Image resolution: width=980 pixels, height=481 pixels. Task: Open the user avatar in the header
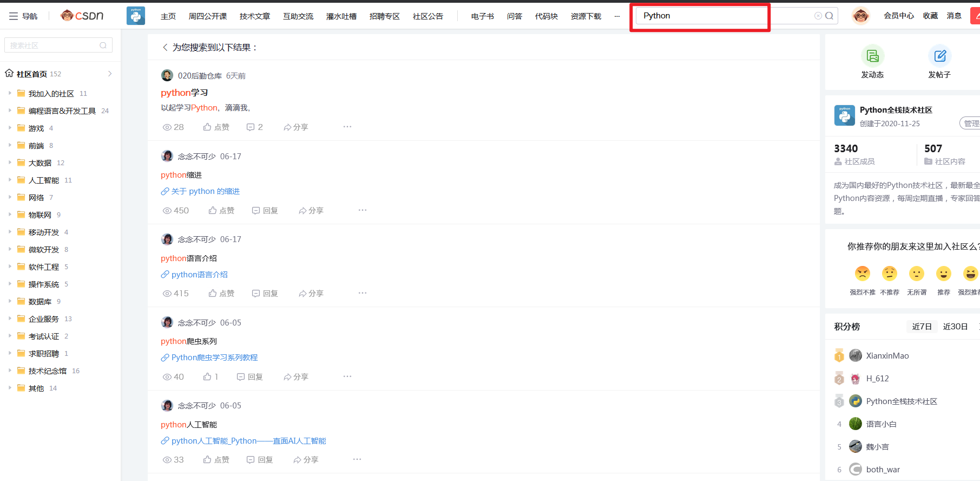[x=860, y=16]
